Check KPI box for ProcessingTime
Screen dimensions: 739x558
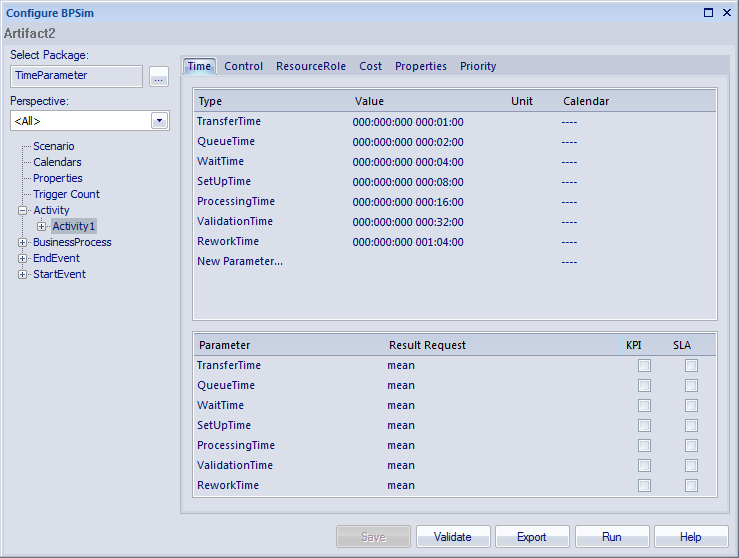pyautogui.click(x=644, y=446)
